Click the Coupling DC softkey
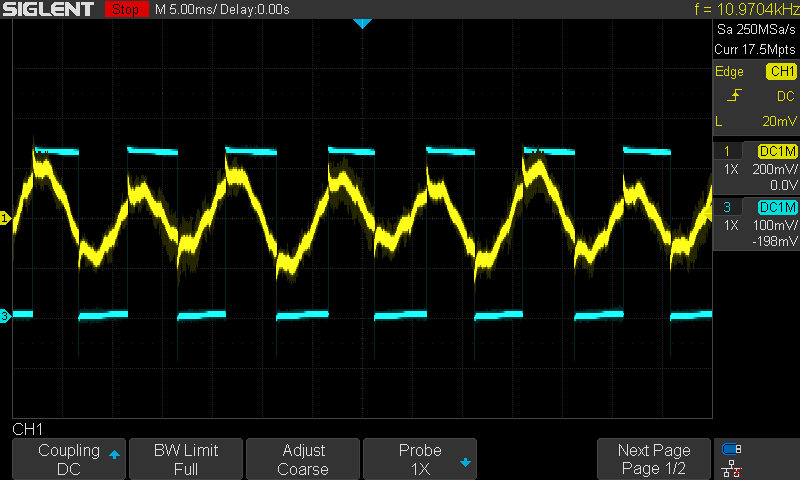Viewport: 800px width, 480px height. pos(69,459)
